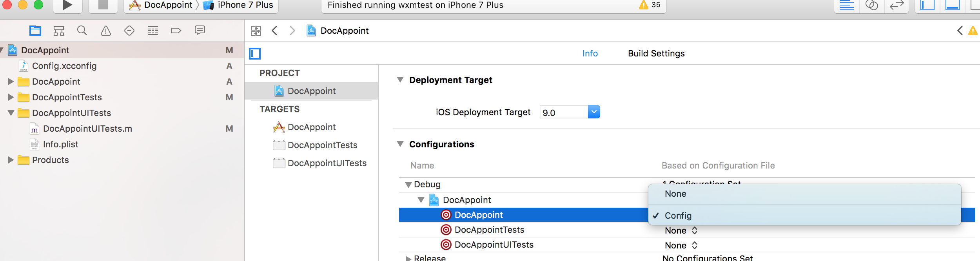The width and height of the screenshot is (980, 261).
Task: Expand the Release configuration row
Action: coord(408,258)
